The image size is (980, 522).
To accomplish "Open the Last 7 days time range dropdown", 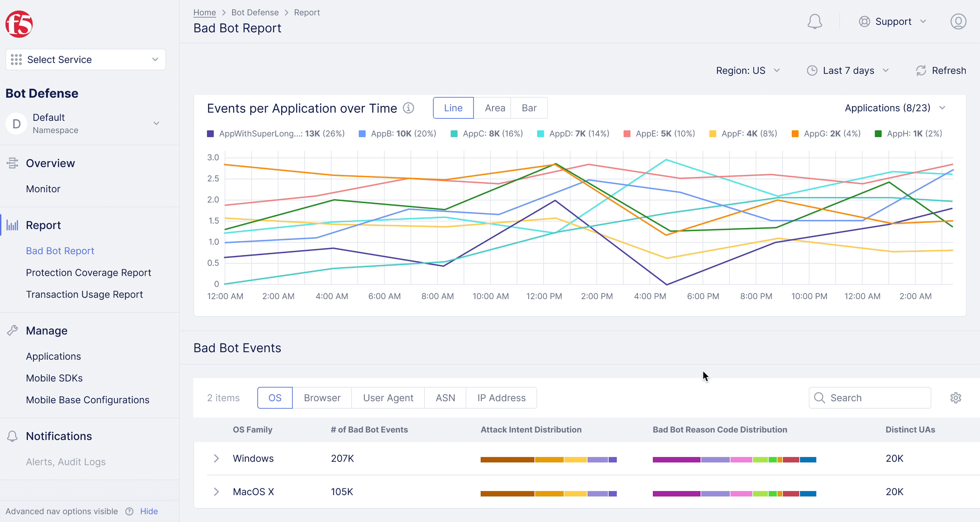I will coord(848,71).
